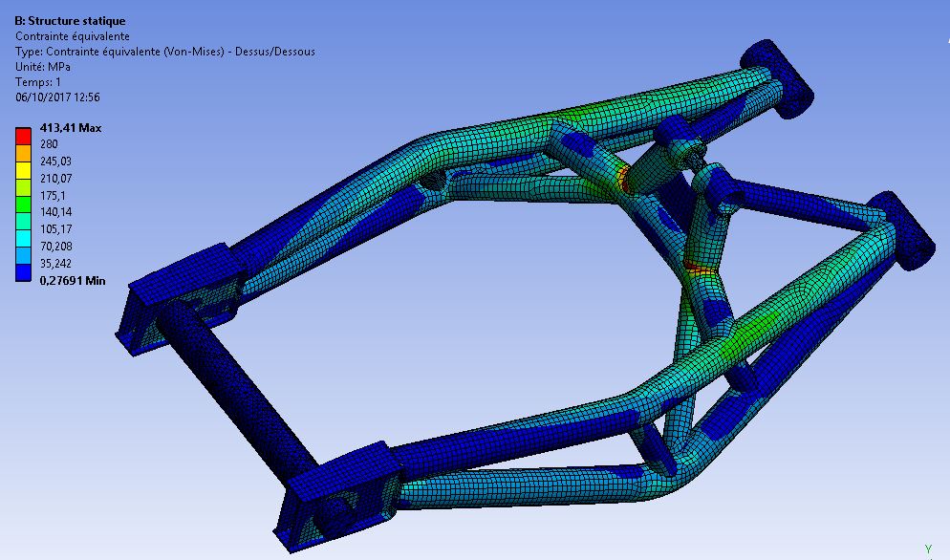Select the '413,41 Max' legend value
Image resolution: width=950 pixels, height=560 pixels.
point(71,128)
